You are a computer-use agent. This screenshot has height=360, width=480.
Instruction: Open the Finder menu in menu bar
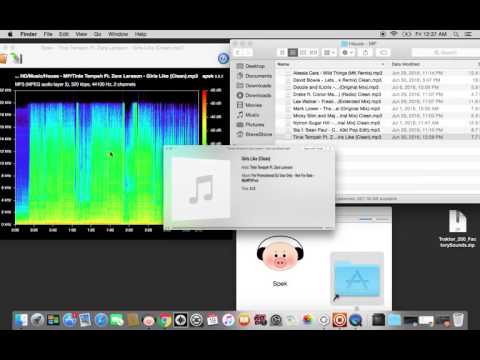29,34
